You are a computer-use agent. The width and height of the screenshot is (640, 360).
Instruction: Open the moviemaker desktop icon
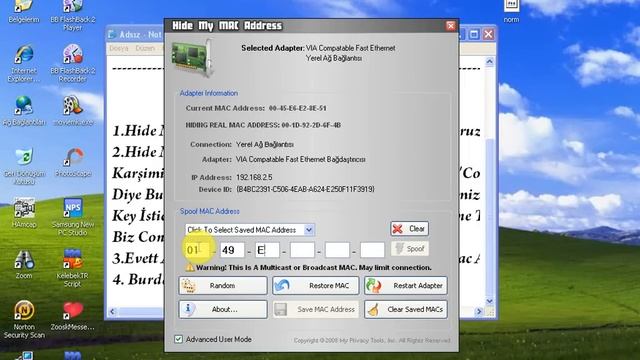tap(73, 111)
